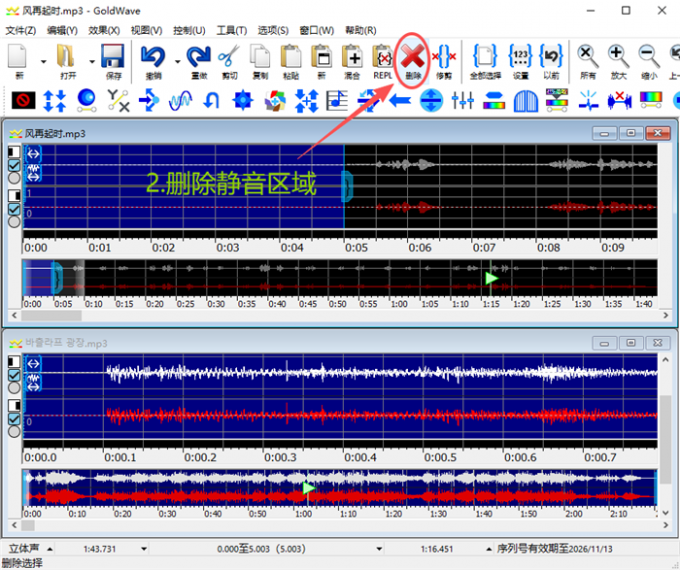Screen dimensions: 680x570
Task: Open the Effects (效果) menu
Action: (104, 30)
